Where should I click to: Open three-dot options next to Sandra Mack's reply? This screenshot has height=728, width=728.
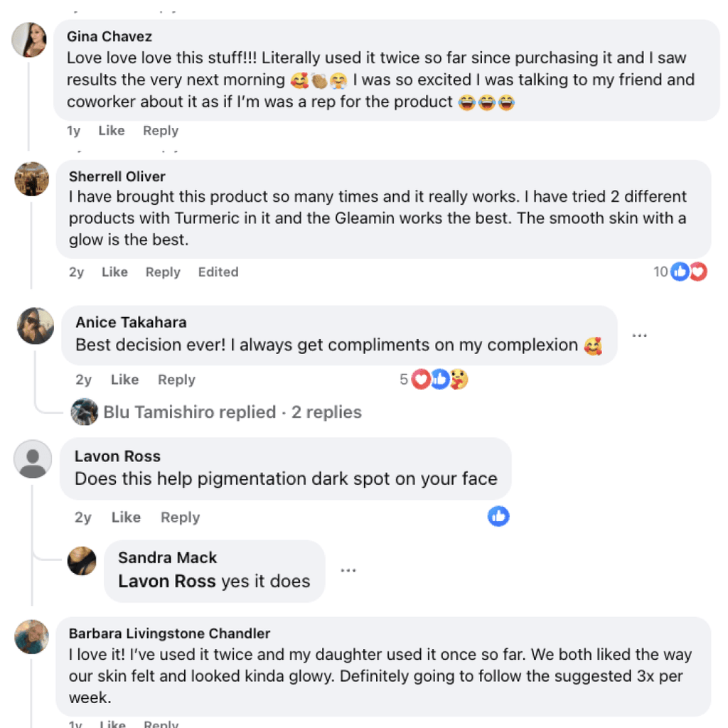pos(348,570)
